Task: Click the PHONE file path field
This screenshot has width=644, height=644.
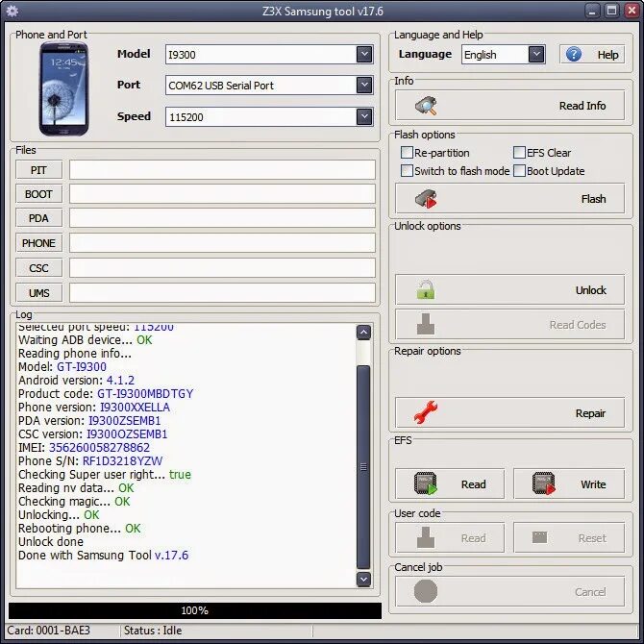Action: [222, 243]
